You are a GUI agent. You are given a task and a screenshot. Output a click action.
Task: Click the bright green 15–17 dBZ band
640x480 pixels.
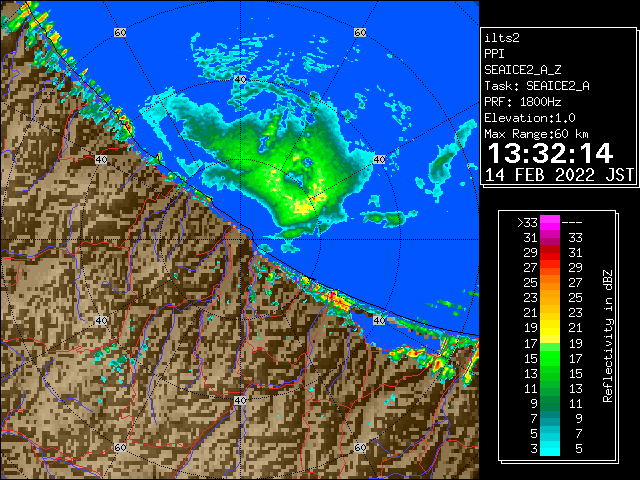click(x=550, y=358)
